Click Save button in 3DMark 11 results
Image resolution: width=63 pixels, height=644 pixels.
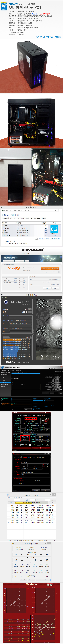point(55,288)
